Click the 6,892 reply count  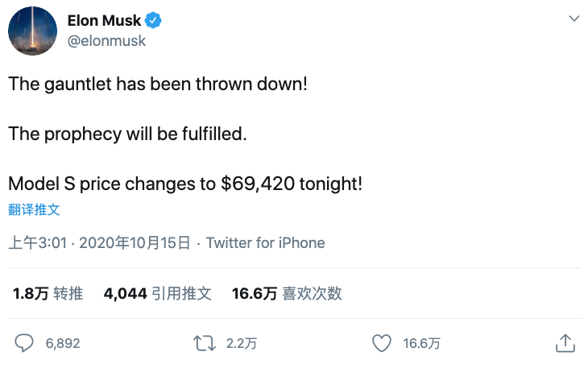point(63,344)
